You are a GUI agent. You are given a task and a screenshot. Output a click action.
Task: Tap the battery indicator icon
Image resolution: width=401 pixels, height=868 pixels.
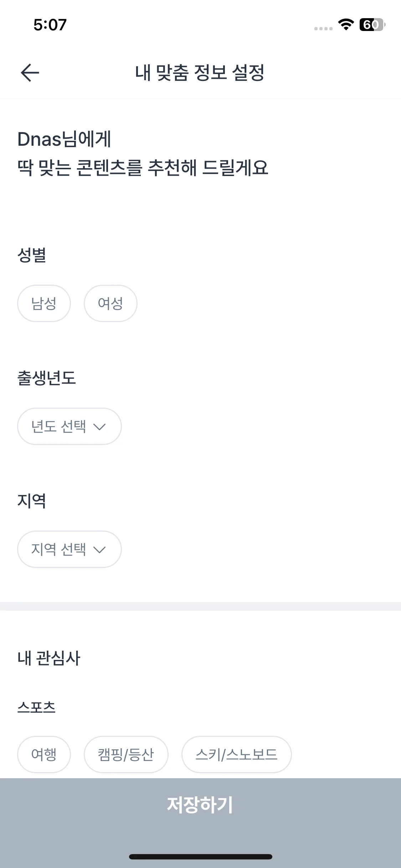[372, 25]
